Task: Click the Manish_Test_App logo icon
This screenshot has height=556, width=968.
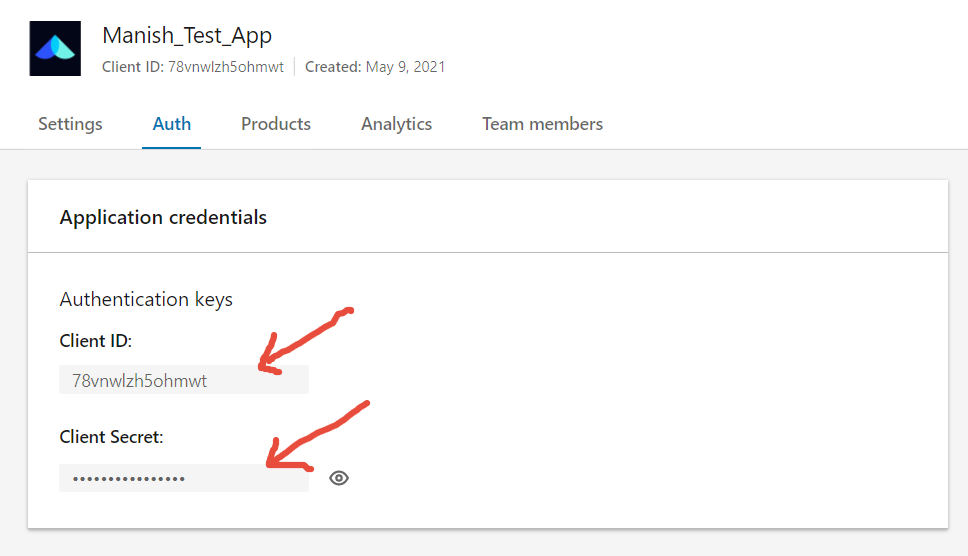Action: 55,48
